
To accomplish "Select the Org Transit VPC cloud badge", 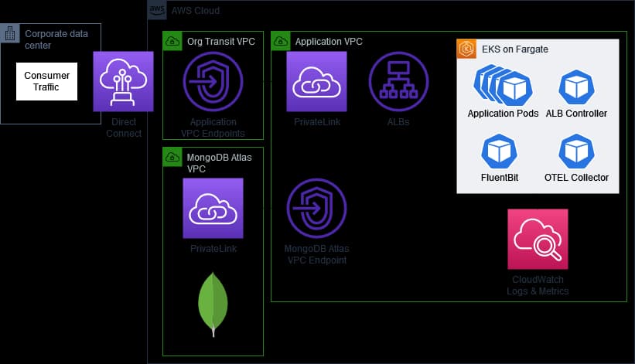I will pos(172,41).
